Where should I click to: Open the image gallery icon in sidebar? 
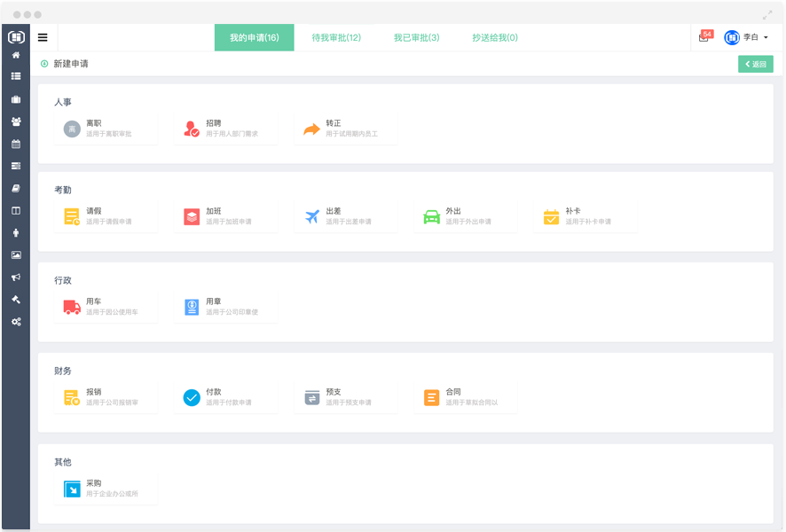pos(15,254)
